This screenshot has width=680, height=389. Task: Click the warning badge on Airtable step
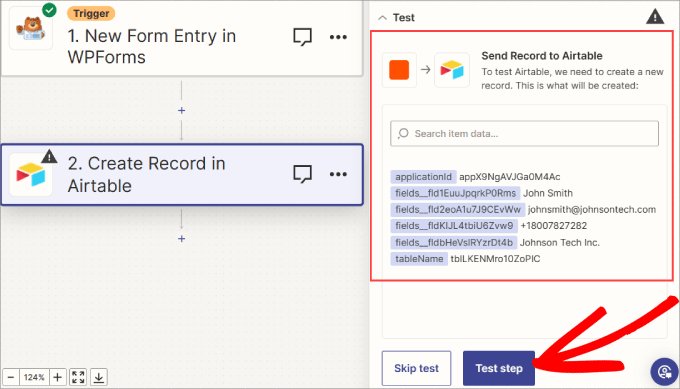tap(49, 156)
